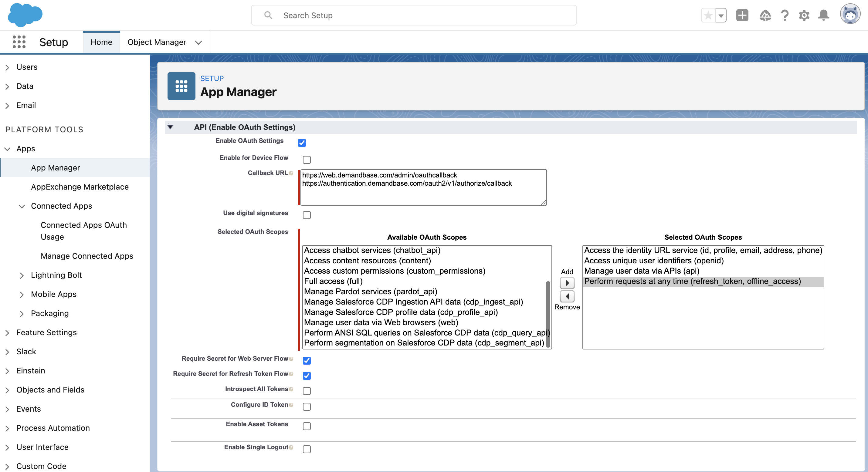Check Enable Single Logout
The width and height of the screenshot is (868, 472).
307,449
